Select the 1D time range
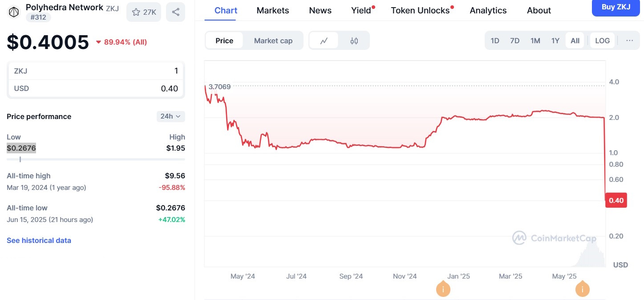The width and height of the screenshot is (644, 300). tap(495, 41)
